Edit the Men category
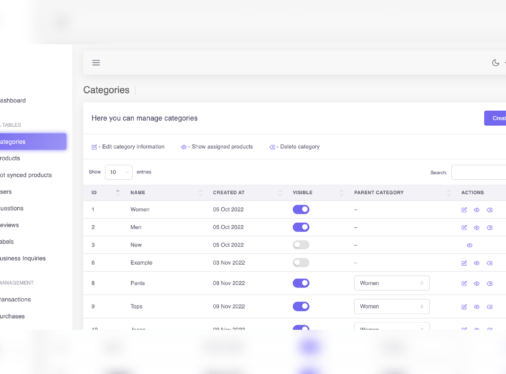This screenshot has height=374, width=506. point(464,227)
